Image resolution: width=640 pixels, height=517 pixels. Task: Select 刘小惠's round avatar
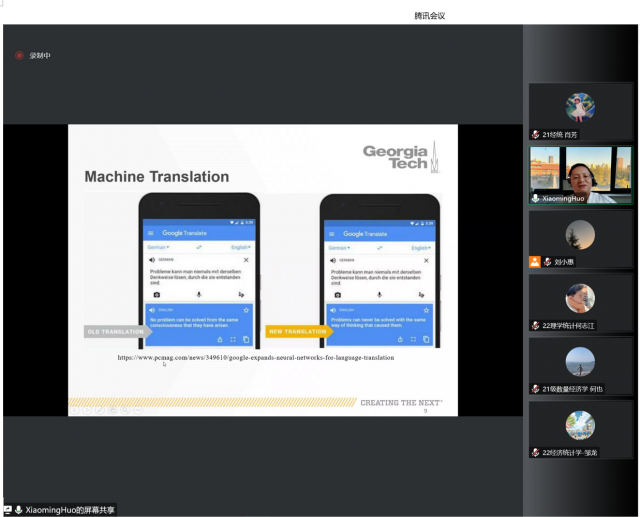click(580, 235)
